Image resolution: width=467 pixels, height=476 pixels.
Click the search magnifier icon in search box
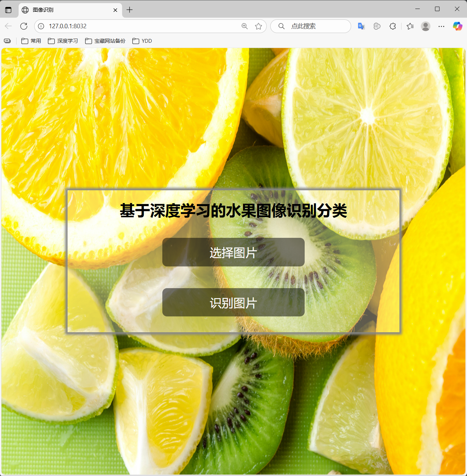coord(282,26)
